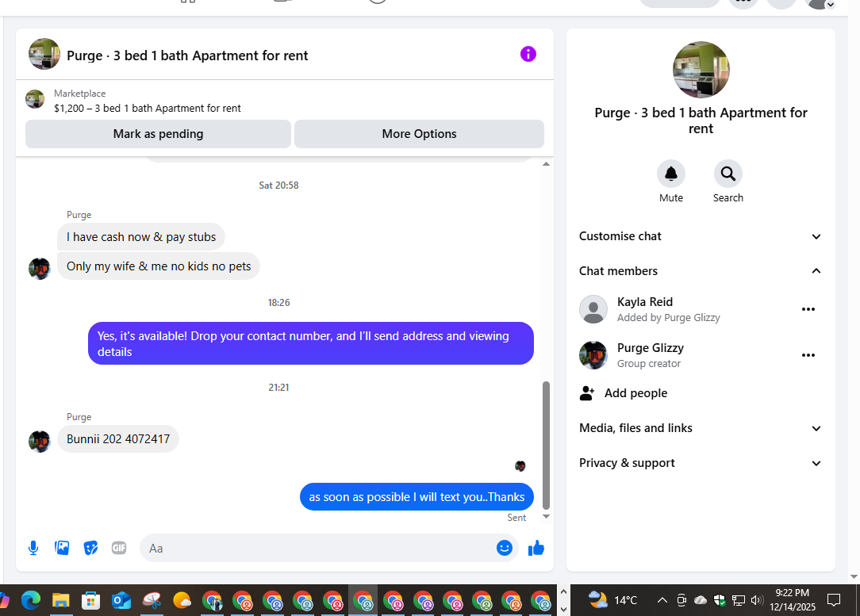Open options menu for Purge Glizzy
Image resolution: width=860 pixels, height=616 pixels.
point(808,355)
